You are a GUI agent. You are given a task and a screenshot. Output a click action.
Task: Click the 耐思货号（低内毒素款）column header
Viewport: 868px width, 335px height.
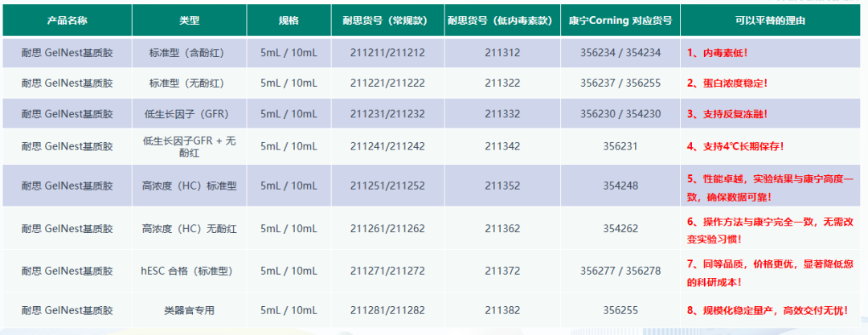coord(502,21)
